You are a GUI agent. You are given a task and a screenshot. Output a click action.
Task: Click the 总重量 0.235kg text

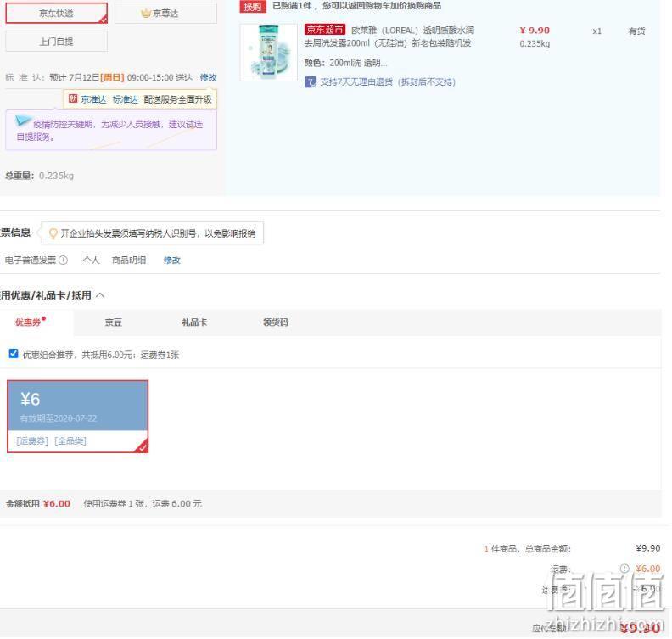click(x=39, y=176)
